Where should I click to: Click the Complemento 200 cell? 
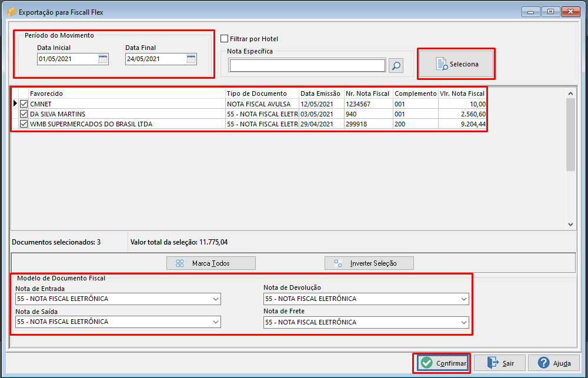416,124
